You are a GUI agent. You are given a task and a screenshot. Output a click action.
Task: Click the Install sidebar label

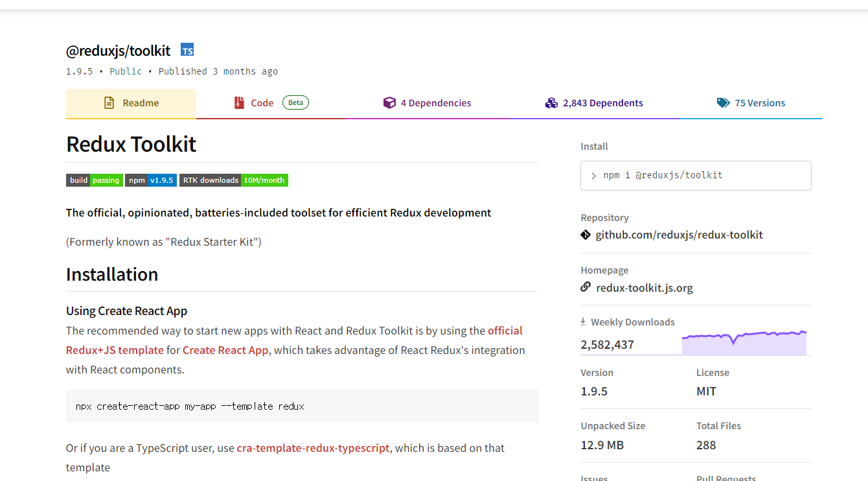pos(594,147)
